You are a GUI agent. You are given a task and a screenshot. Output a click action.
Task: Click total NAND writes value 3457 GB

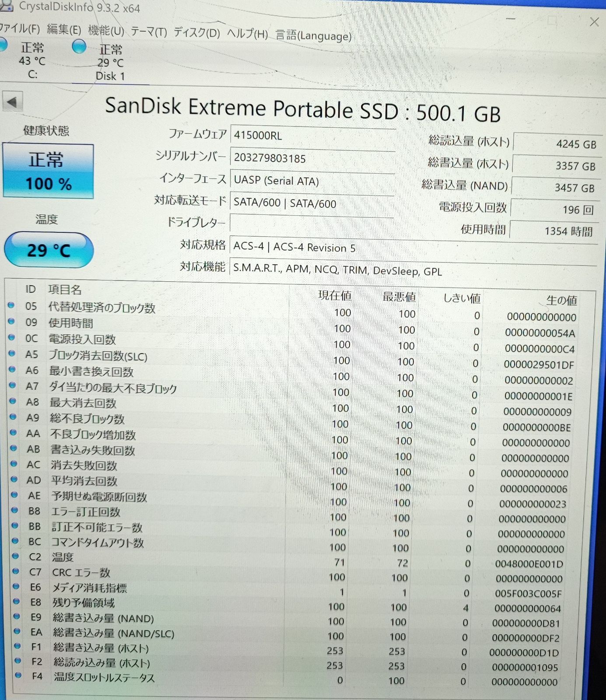pyautogui.click(x=555, y=187)
